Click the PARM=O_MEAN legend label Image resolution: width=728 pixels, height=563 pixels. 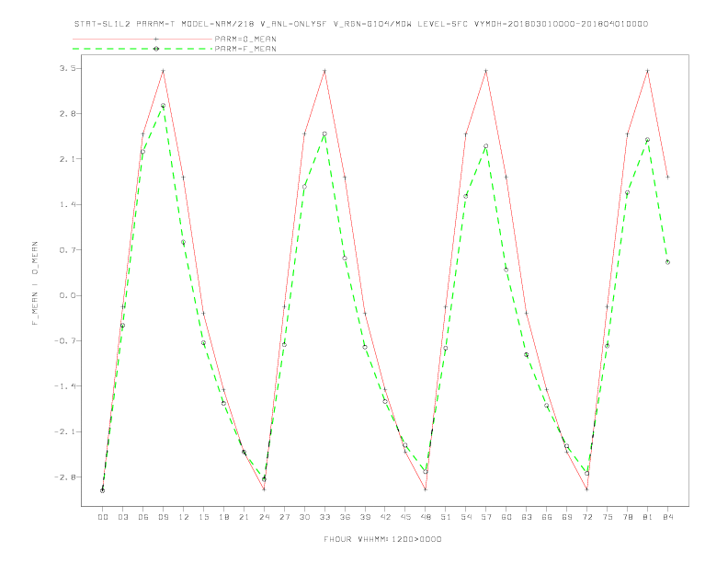pos(245,39)
